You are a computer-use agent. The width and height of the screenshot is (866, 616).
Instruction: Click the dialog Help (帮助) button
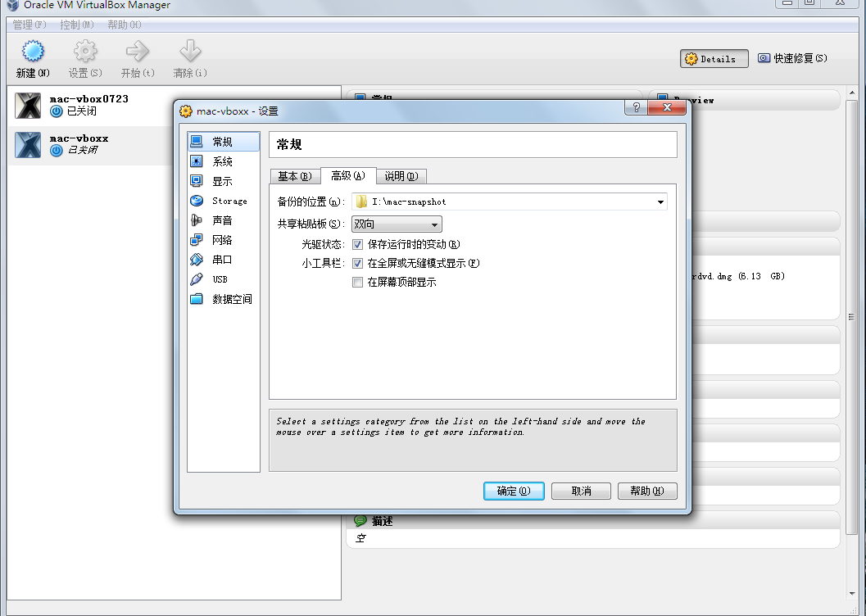tap(646, 491)
